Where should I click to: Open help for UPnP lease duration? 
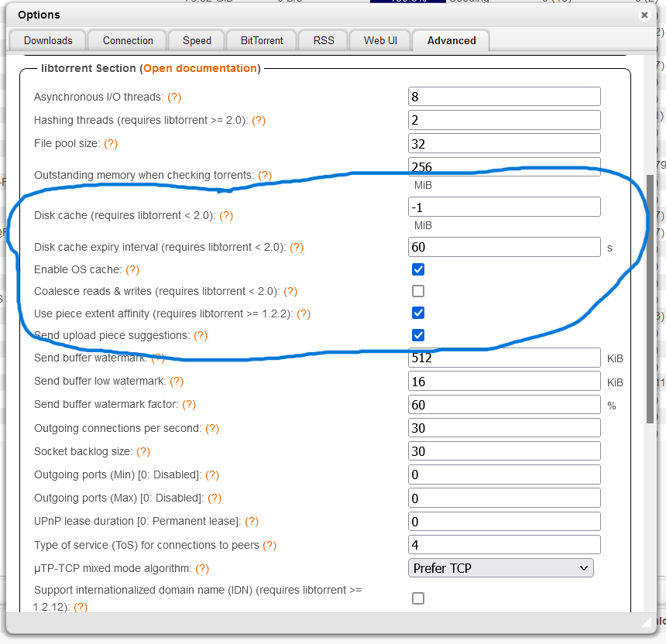click(x=252, y=521)
